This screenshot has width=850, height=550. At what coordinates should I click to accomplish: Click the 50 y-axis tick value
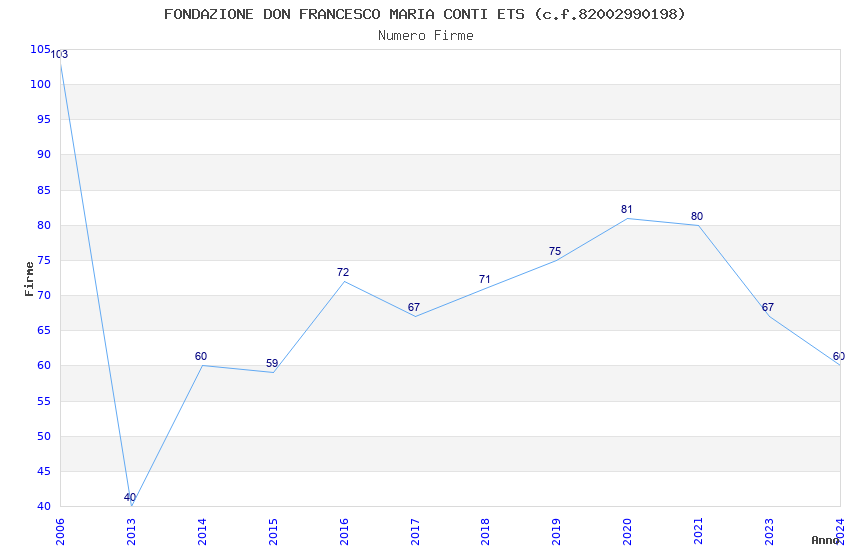point(44,436)
